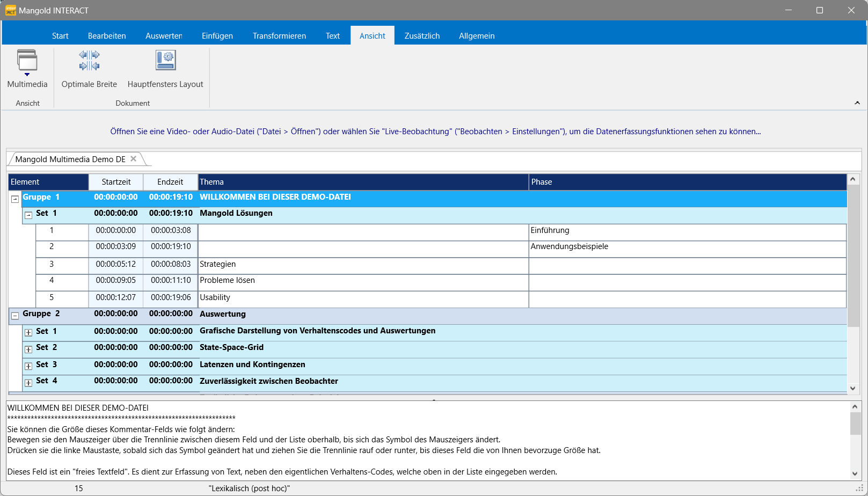Maximize the Mangold INTERACT window
Screen dimensions: 868x496
point(820,10)
